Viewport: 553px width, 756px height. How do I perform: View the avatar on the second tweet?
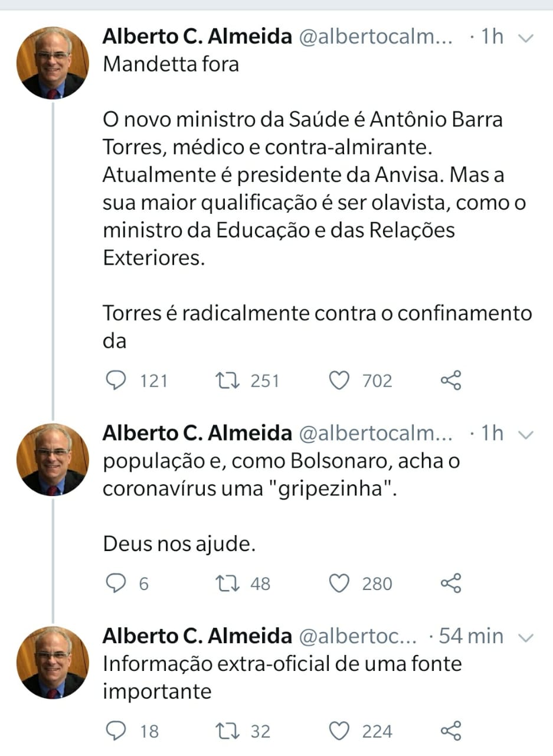pos(53,460)
